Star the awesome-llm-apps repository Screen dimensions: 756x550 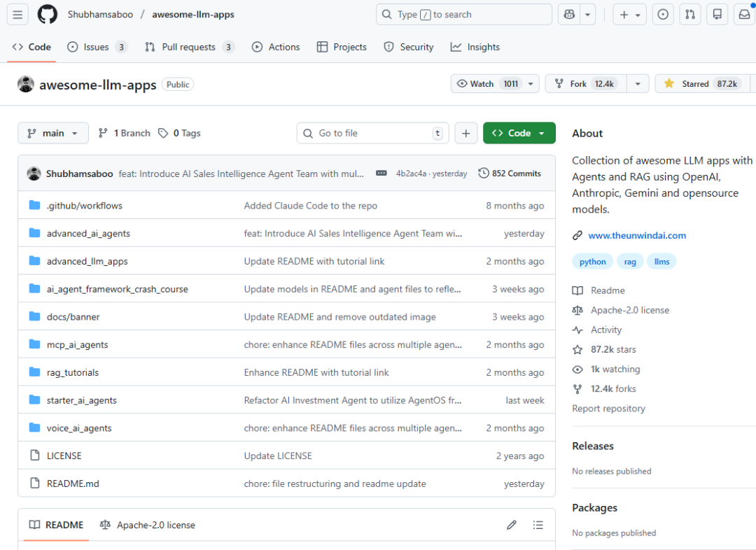click(x=699, y=83)
